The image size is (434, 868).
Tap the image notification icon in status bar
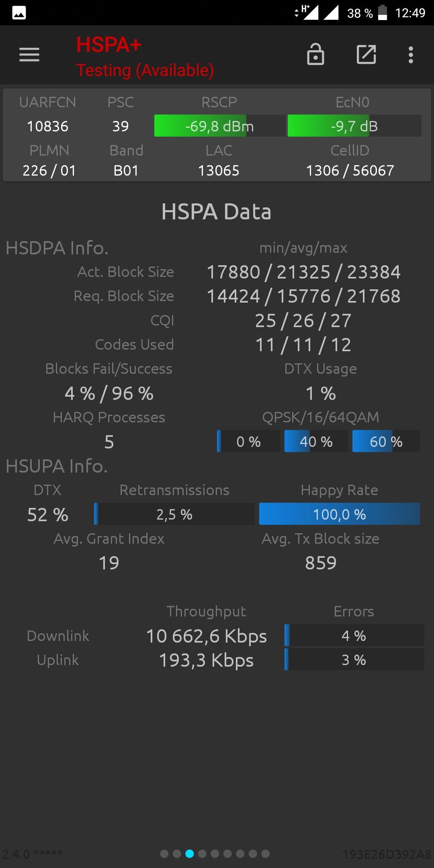tap(19, 13)
